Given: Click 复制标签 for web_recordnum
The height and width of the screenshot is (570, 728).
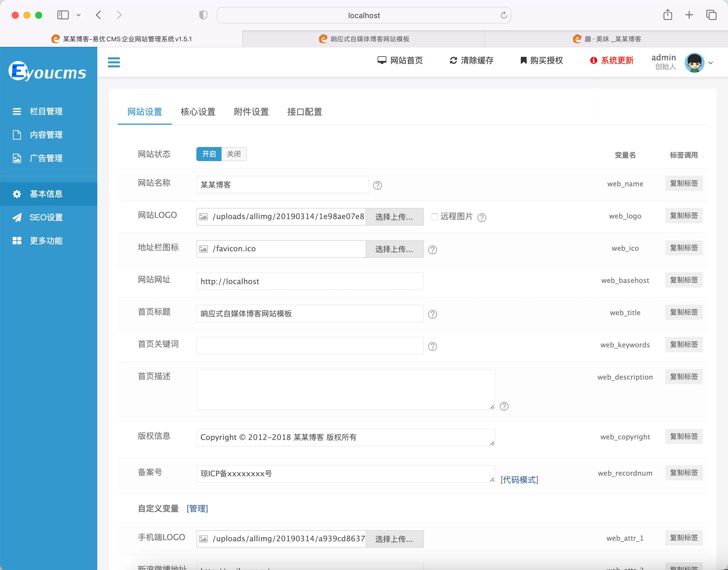Looking at the screenshot, I should point(683,472).
